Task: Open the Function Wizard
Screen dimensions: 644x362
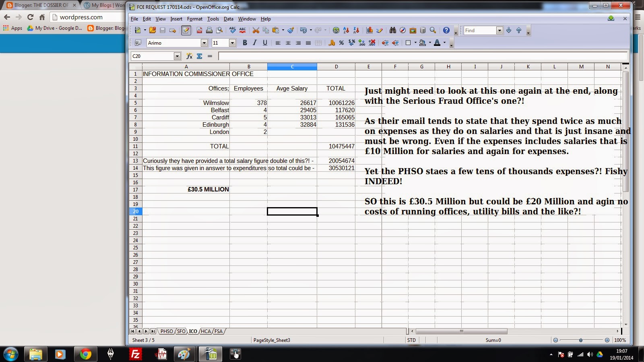Action: [189, 56]
